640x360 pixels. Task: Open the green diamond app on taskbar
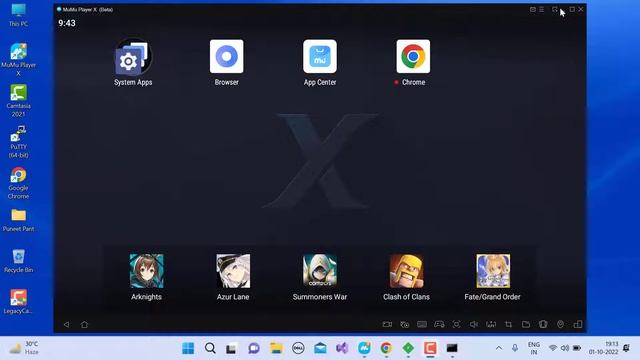click(408, 348)
